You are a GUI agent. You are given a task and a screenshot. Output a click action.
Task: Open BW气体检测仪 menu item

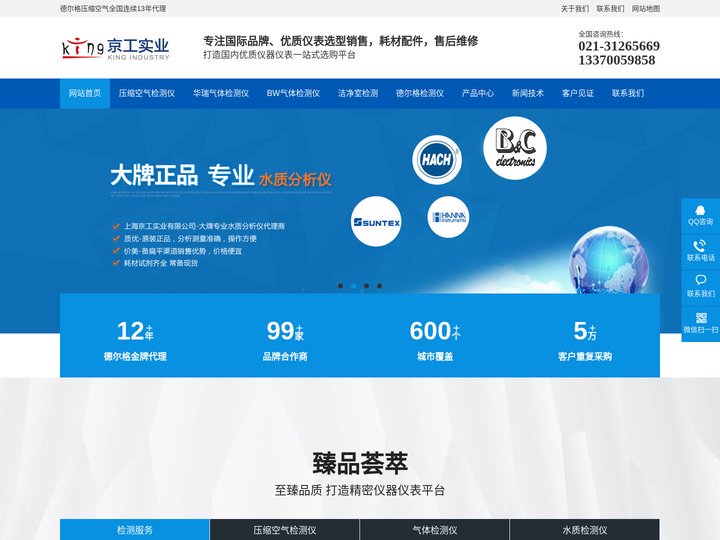click(293, 93)
